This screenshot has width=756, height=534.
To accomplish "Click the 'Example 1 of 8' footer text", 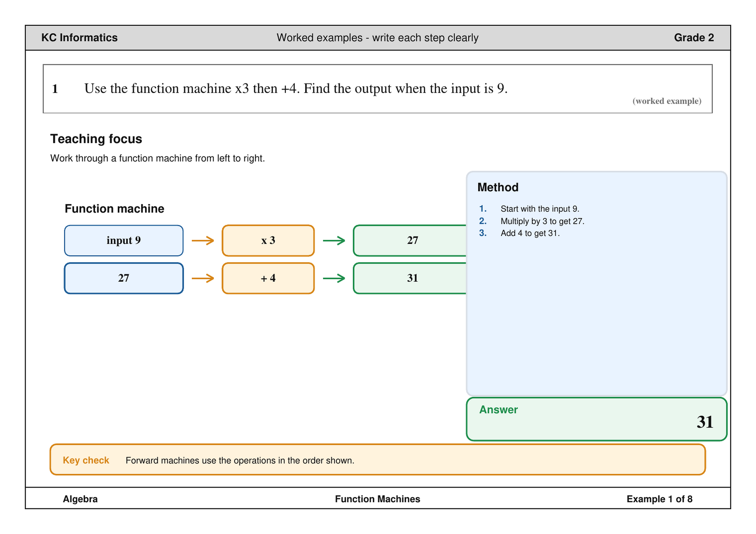I will point(659,499).
